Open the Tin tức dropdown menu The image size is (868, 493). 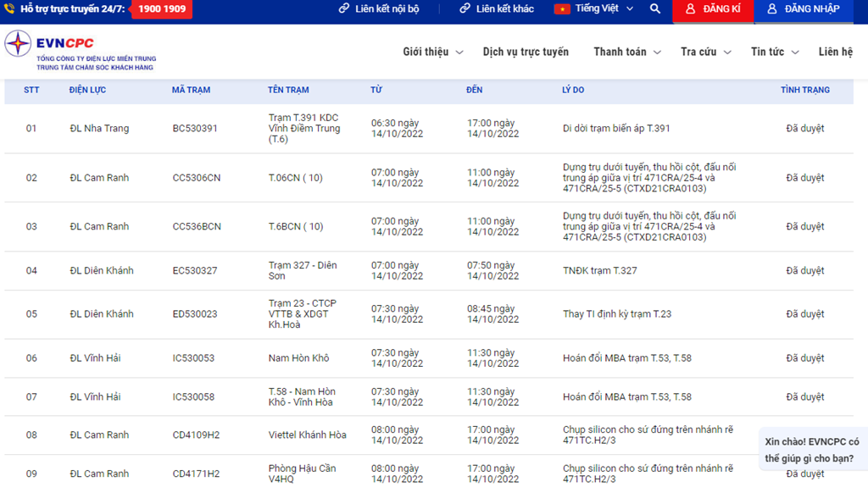(775, 52)
